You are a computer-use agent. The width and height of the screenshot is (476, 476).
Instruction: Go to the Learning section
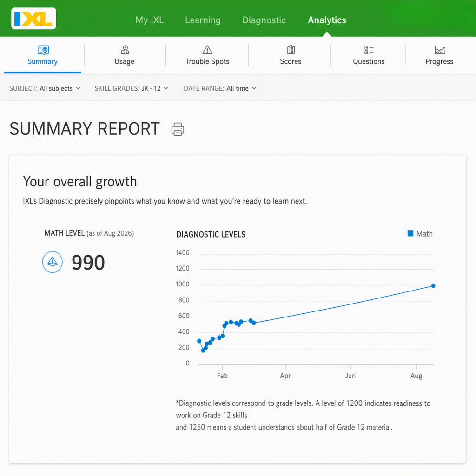coord(203,20)
